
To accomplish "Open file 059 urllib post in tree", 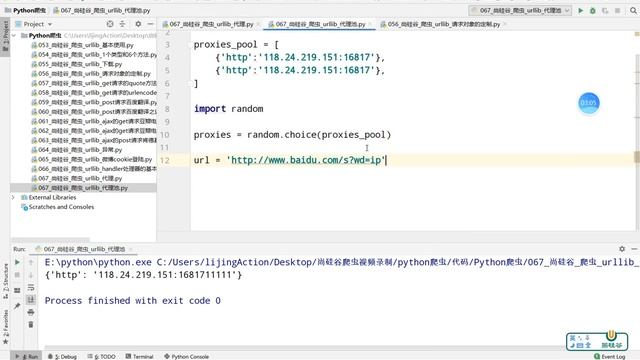I will click(94, 102).
